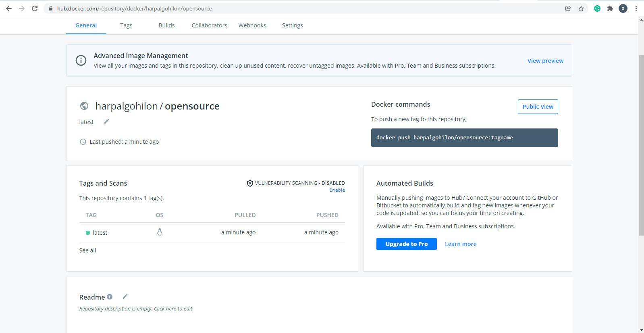This screenshot has width=644, height=333.
Task: Click the Readme heading
Action: tap(92, 297)
